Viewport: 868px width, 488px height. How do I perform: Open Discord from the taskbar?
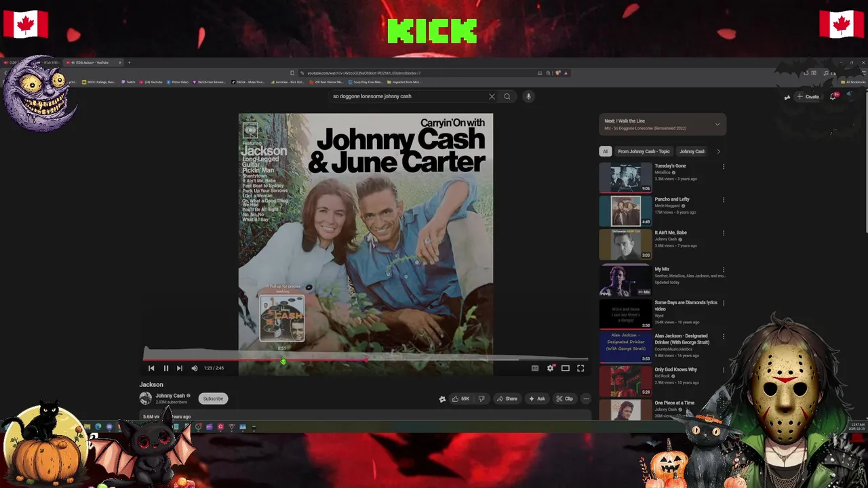109,427
